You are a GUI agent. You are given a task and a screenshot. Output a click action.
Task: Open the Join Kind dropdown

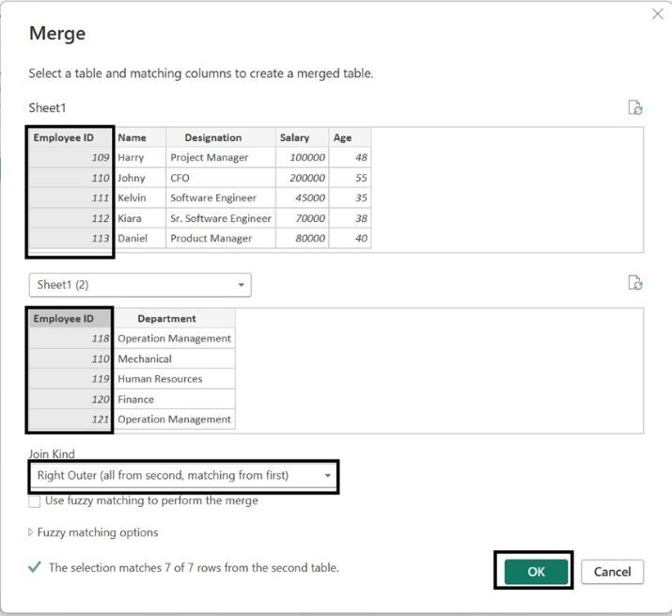coord(183,476)
